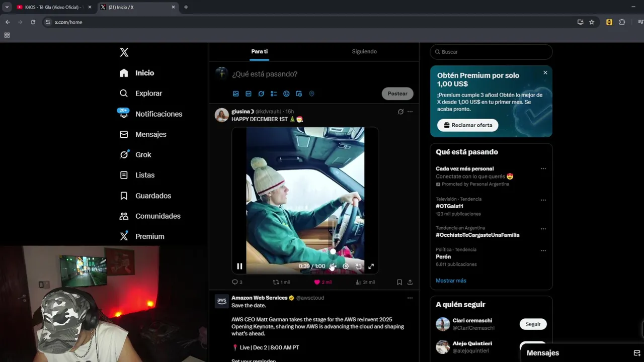Click the Mostrar más link
Screen dimensions: 644x362
point(451,281)
